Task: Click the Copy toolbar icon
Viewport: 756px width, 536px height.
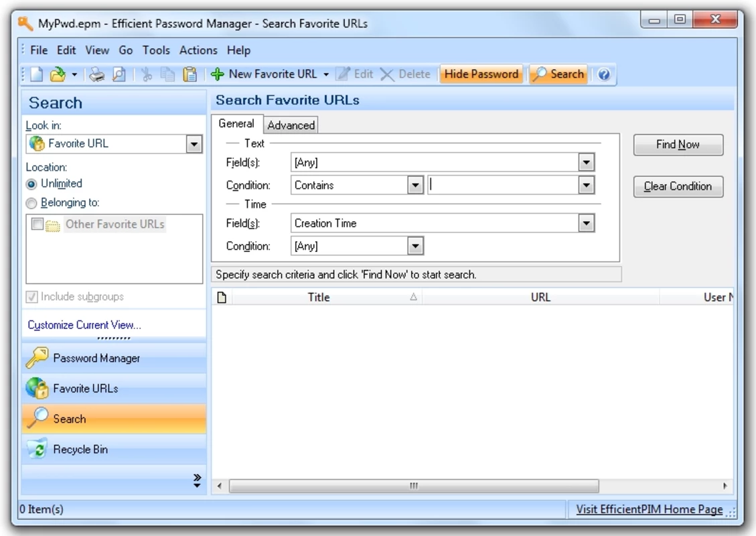Action: (168, 74)
